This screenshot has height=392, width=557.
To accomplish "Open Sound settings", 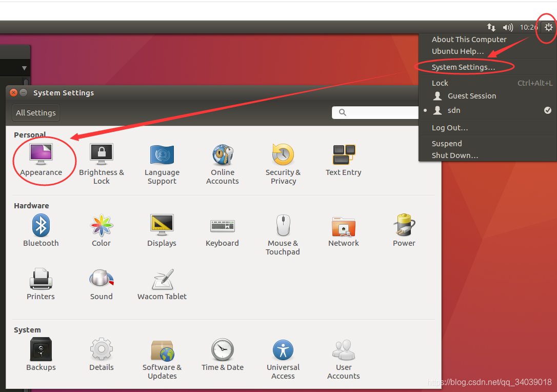I will point(102,284).
